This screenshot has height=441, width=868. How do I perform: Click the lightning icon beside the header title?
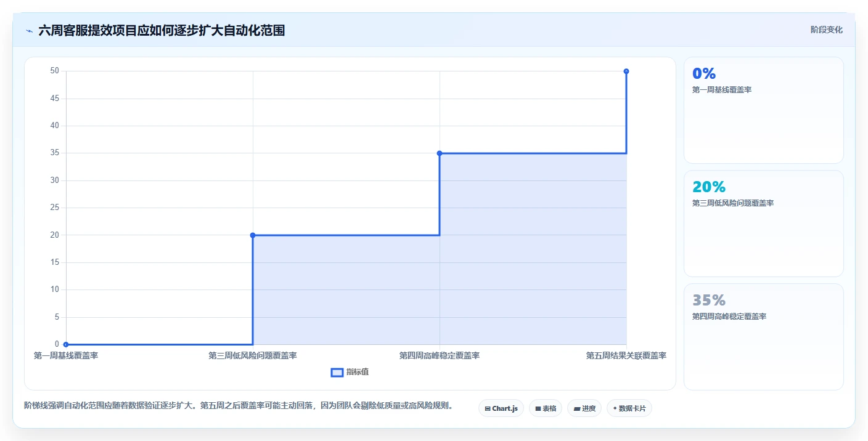coord(30,31)
